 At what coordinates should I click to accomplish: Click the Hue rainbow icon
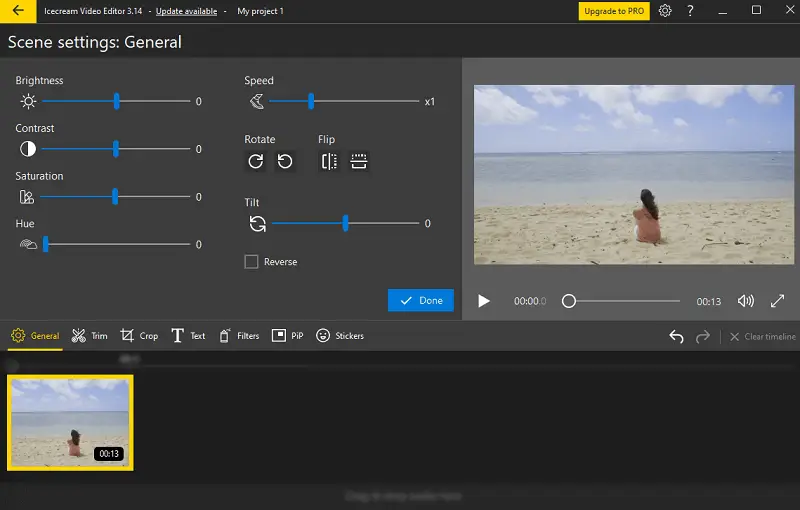click(x=28, y=244)
